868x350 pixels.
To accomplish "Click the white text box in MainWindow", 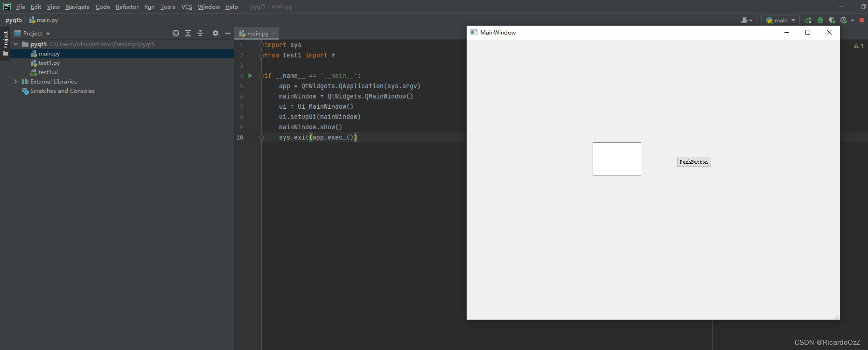I will 617,159.
